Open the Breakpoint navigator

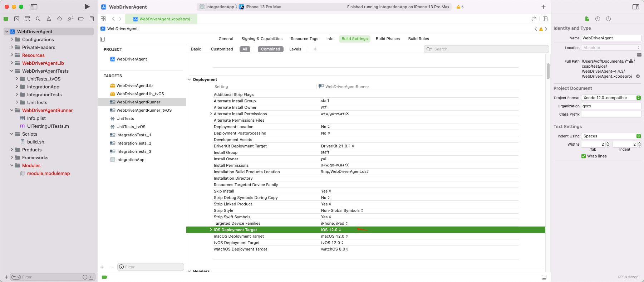pos(81,19)
